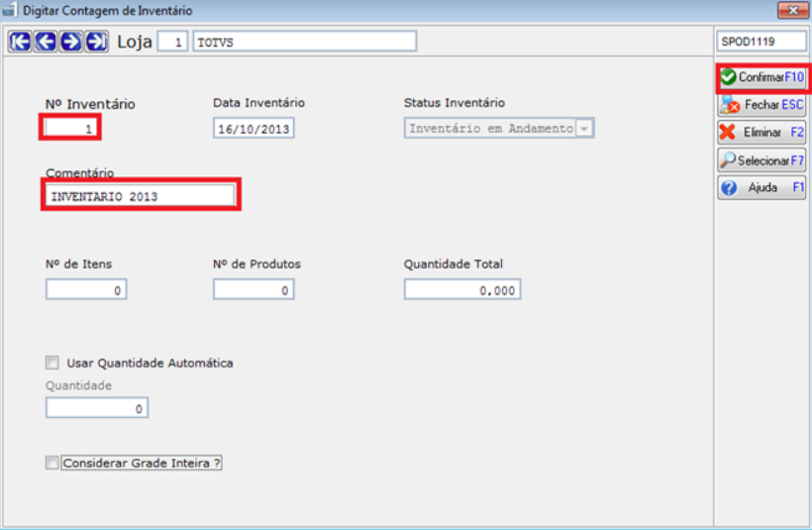Click the TOTVS store name field
This screenshot has height=530, width=812.
click(x=305, y=42)
